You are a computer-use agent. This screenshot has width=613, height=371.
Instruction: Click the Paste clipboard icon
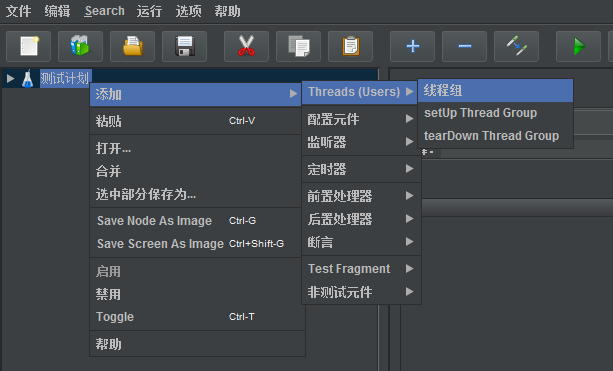pos(350,47)
